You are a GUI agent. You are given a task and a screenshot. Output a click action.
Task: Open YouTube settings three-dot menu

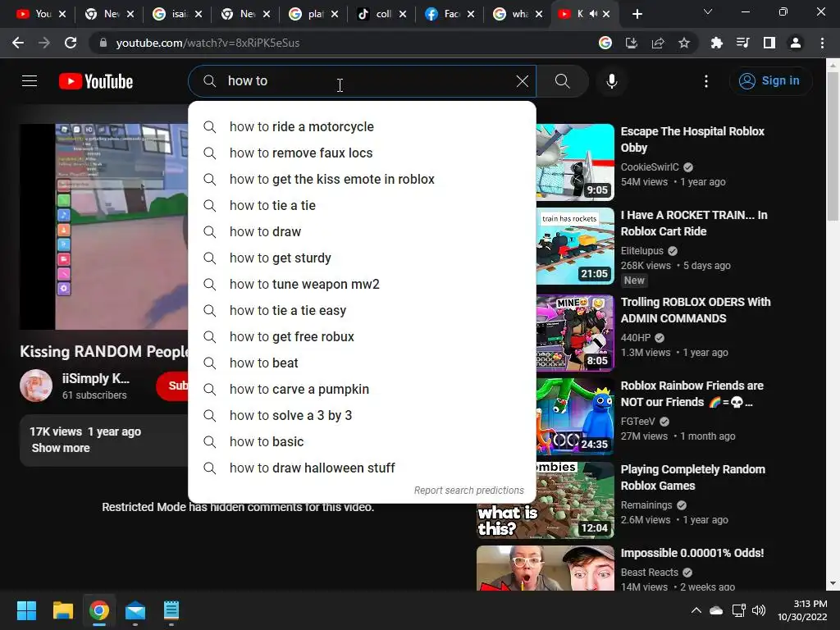pos(706,81)
